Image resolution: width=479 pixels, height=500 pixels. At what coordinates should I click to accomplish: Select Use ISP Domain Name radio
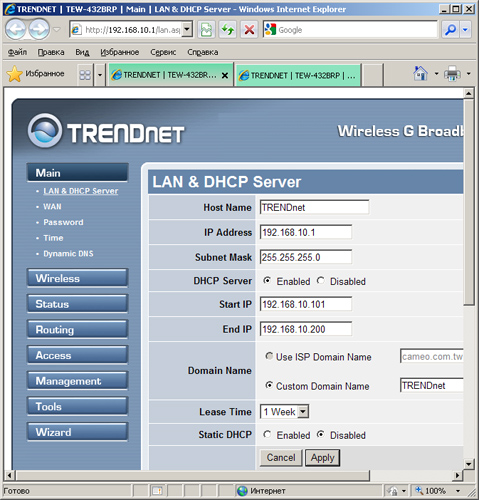pyautogui.click(x=269, y=356)
